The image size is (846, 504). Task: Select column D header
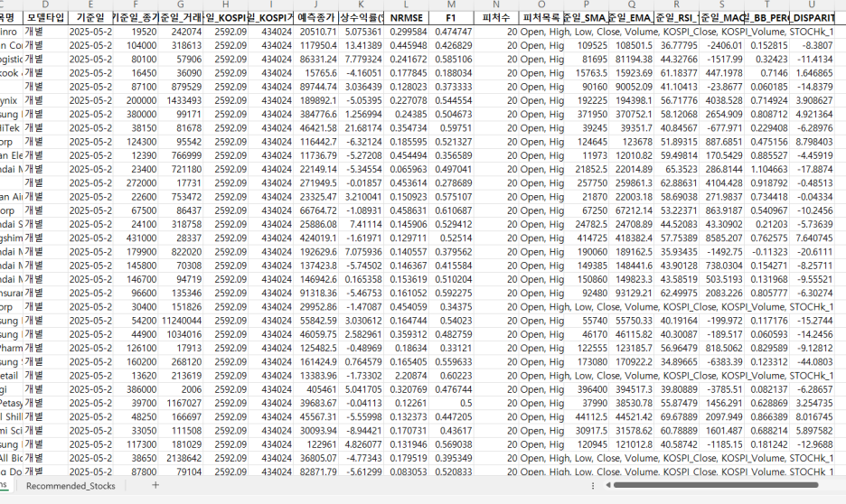pyautogui.click(x=45, y=5)
